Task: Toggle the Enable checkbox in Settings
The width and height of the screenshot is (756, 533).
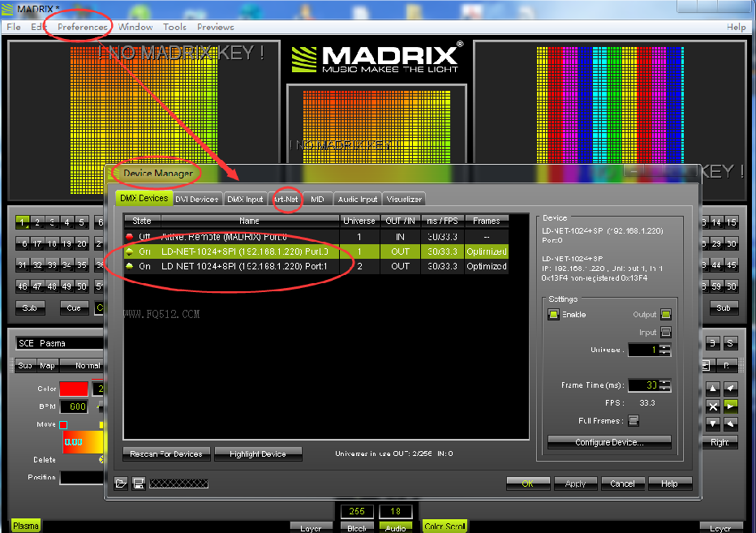Action: pyautogui.click(x=554, y=315)
